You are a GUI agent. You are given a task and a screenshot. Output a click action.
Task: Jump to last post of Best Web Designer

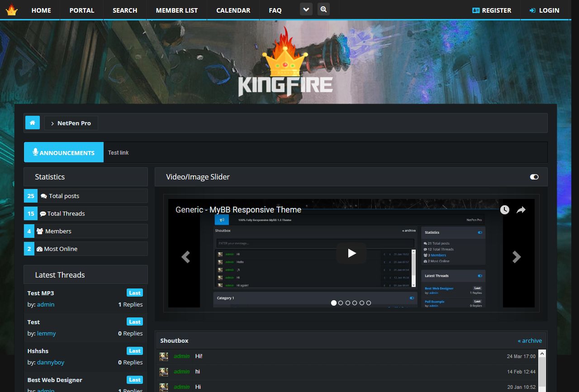click(135, 379)
